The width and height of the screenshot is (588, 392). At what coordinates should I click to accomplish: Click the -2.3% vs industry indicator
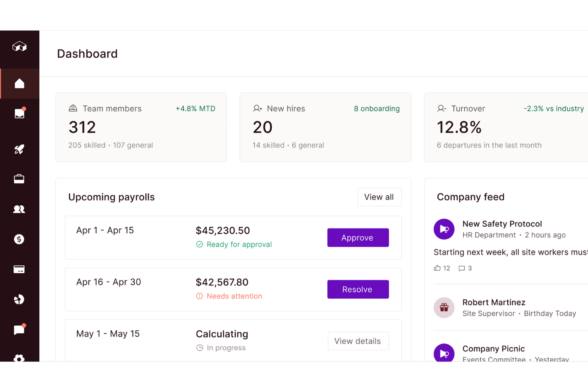pos(554,109)
